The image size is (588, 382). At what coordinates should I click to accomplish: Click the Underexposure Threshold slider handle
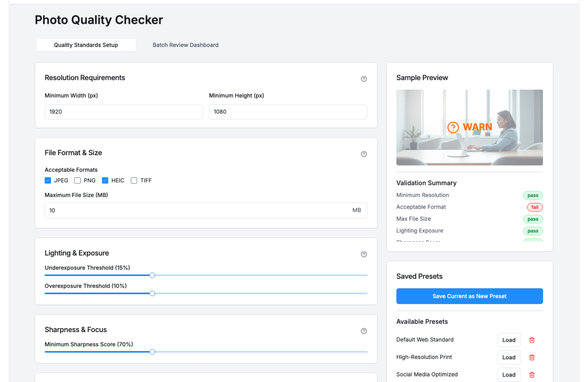pyautogui.click(x=152, y=275)
